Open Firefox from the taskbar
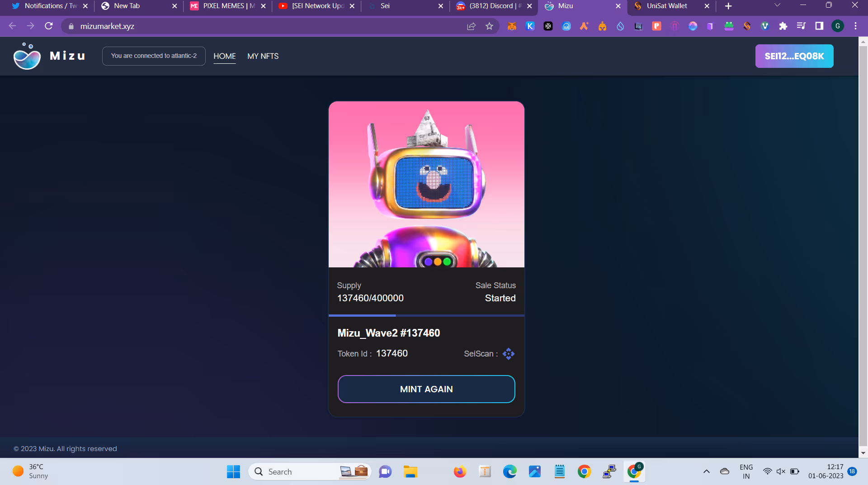Image resolution: width=868 pixels, height=485 pixels. pyautogui.click(x=460, y=472)
